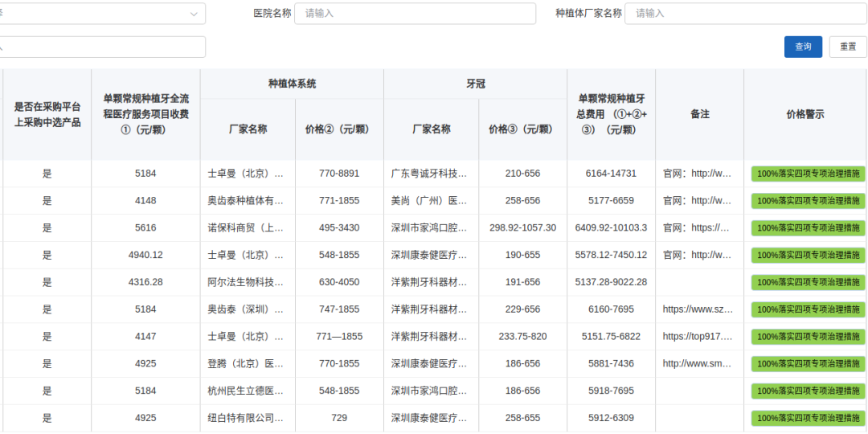Open the dropdown chevron at top left
This screenshot has width=868, height=434.
(194, 14)
